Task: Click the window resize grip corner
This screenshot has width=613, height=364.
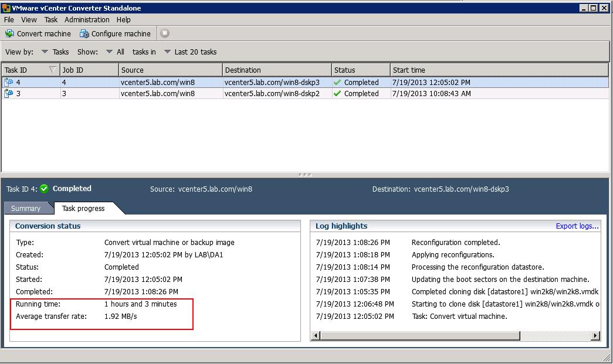Action: coord(607,358)
